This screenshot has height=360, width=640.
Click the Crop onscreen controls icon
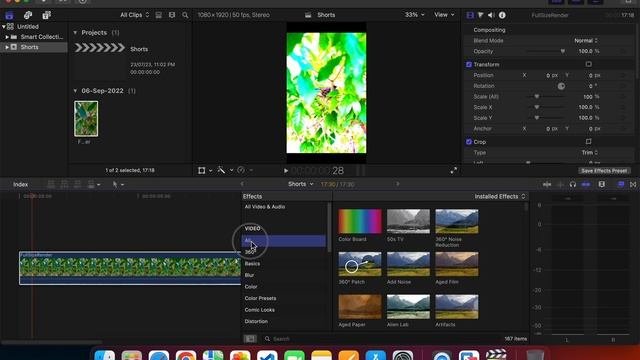(x=589, y=142)
